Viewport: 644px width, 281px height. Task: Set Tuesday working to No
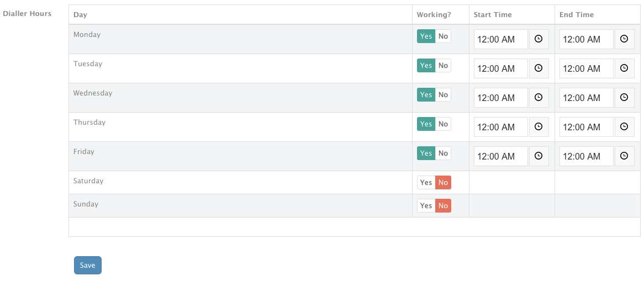tap(443, 65)
